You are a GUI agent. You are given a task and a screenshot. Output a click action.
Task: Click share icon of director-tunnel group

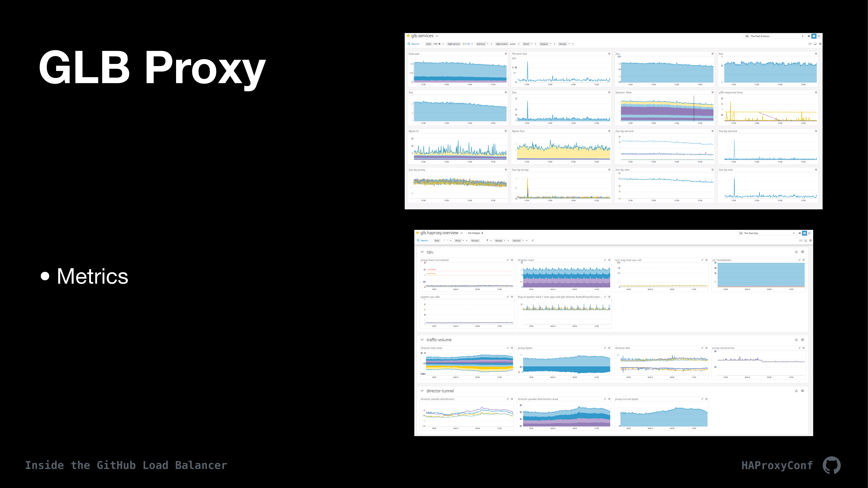point(796,391)
